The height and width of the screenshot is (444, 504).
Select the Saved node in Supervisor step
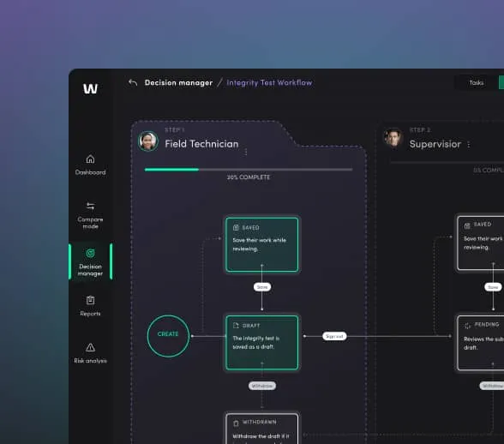[x=480, y=243]
